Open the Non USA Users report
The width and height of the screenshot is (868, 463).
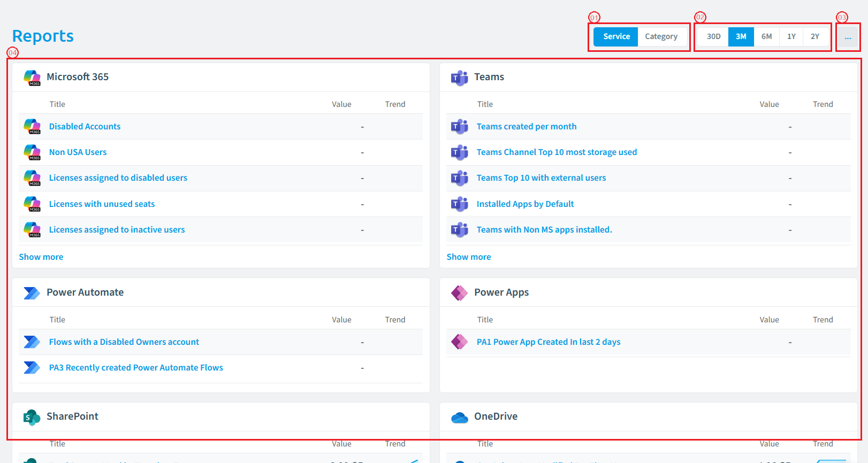[78, 152]
